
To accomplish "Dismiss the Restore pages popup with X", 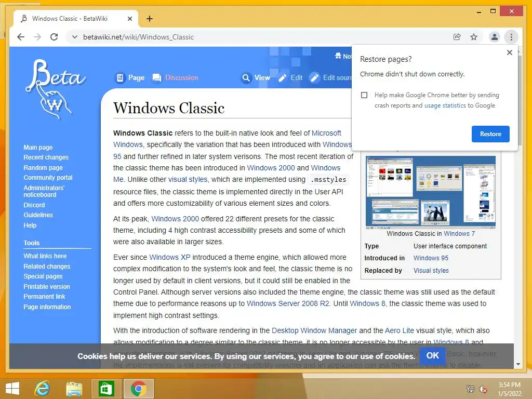I will [x=509, y=52].
